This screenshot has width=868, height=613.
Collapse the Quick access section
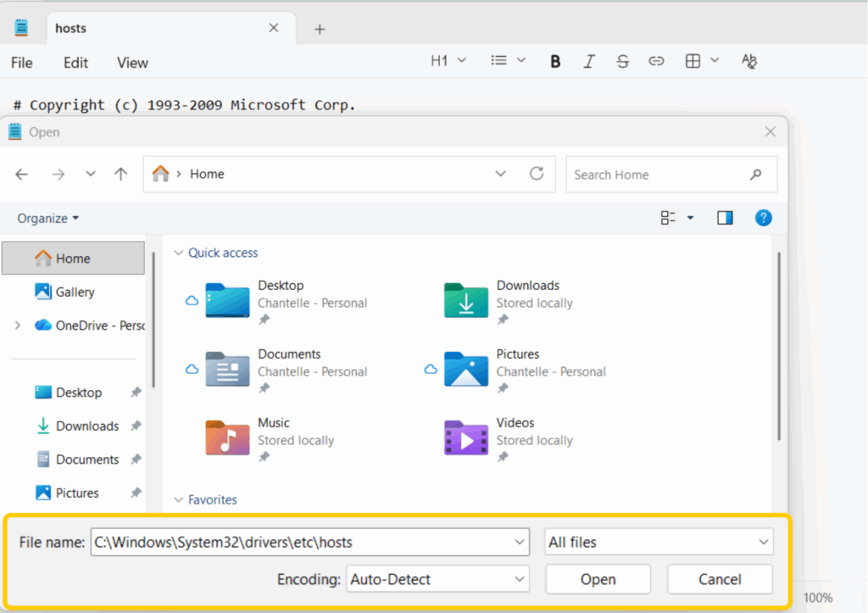178,253
